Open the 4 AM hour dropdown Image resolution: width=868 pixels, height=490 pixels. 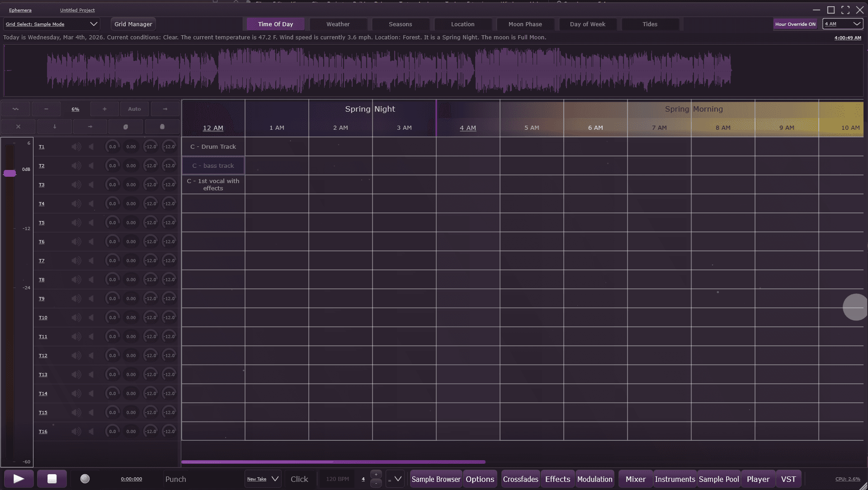(x=842, y=24)
